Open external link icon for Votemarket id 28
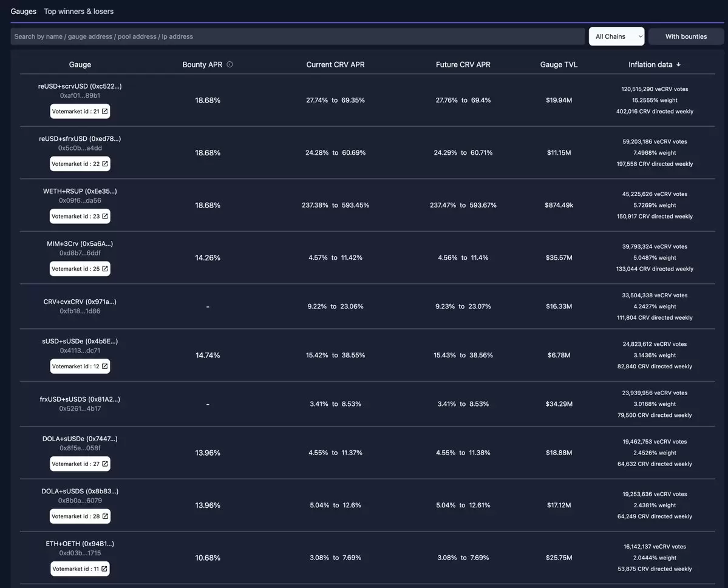728x588 pixels. click(105, 516)
